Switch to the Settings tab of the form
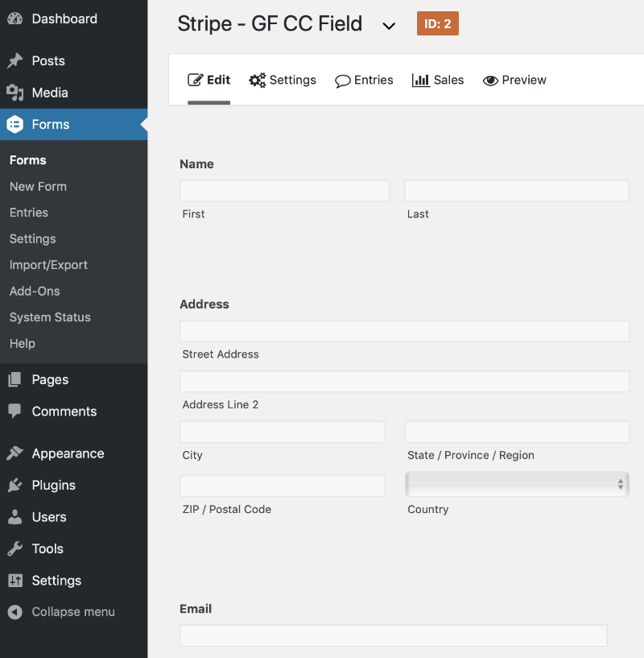The height and width of the screenshot is (658, 644). coord(283,80)
